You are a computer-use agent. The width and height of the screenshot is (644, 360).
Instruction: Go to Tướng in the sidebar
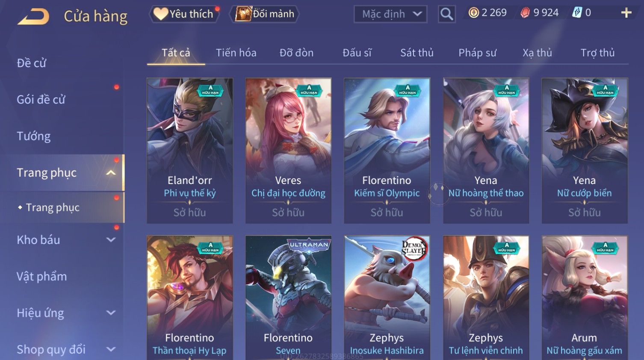33,136
